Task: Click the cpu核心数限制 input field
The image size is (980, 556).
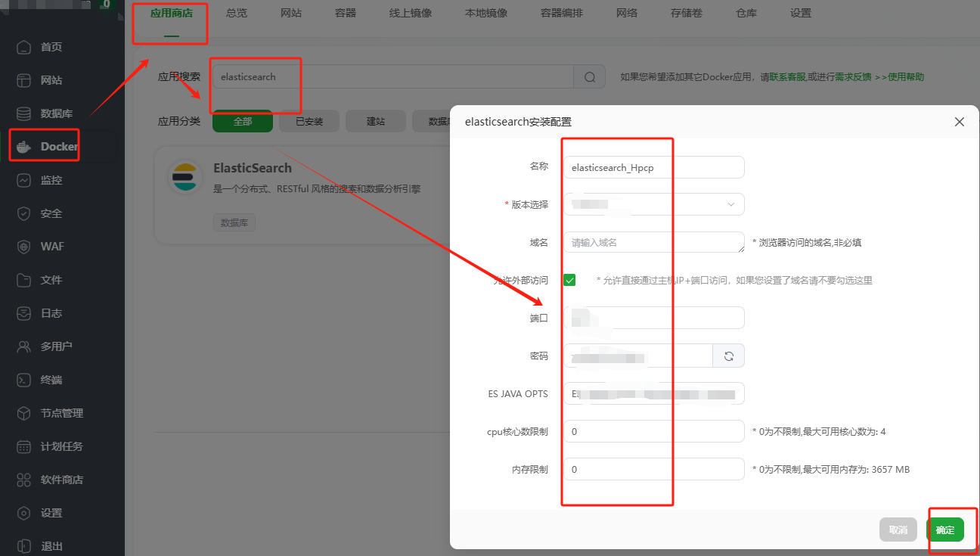Action: tap(654, 431)
